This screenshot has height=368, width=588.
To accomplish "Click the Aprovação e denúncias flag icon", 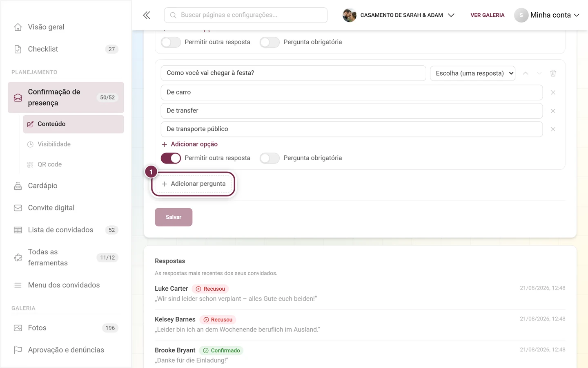I will click(x=18, y=350).
